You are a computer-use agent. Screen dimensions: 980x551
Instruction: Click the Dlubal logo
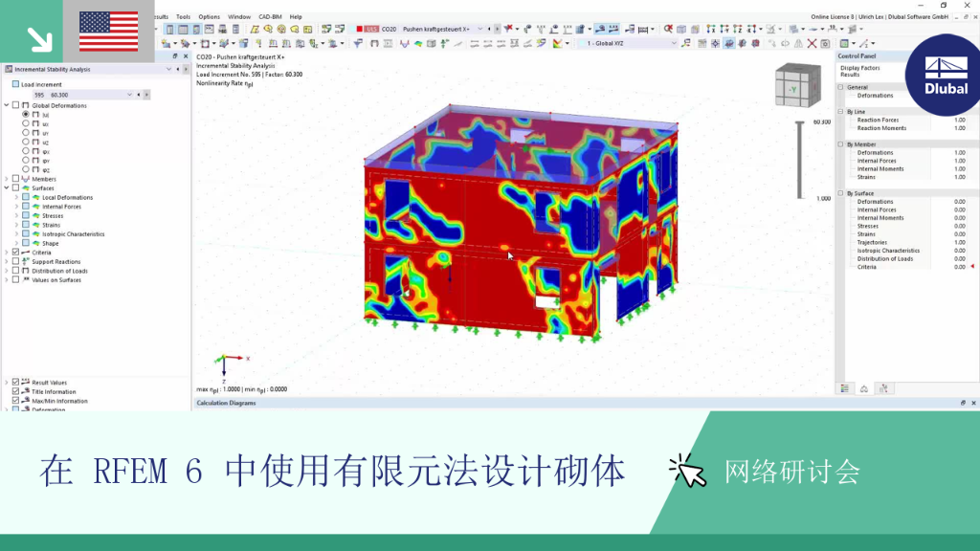(945, 75)
